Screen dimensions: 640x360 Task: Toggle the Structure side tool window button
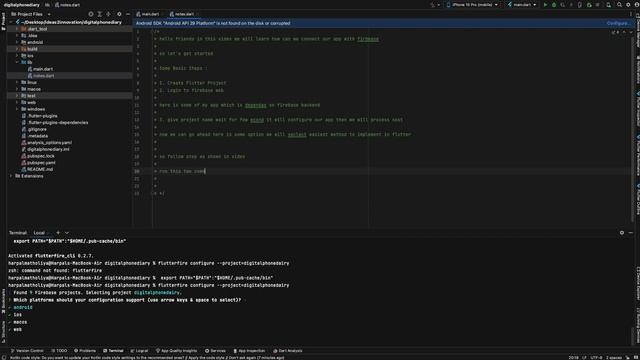point(3,331)
